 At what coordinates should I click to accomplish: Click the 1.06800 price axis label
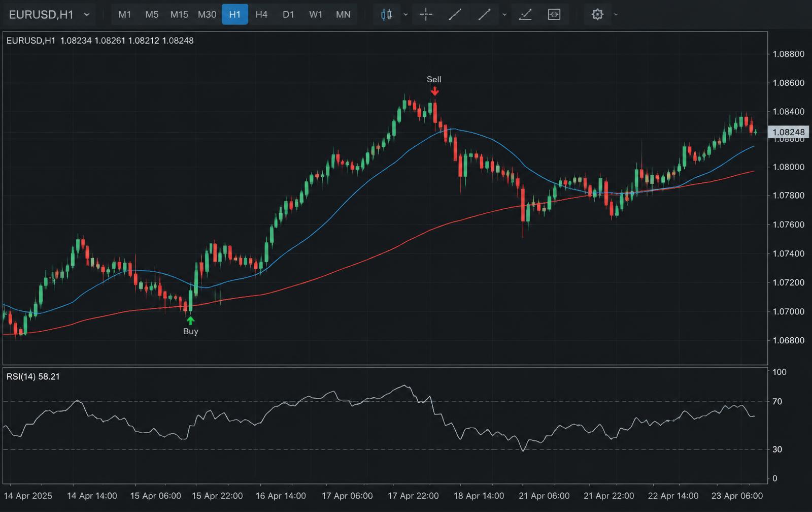click(788, 340)
